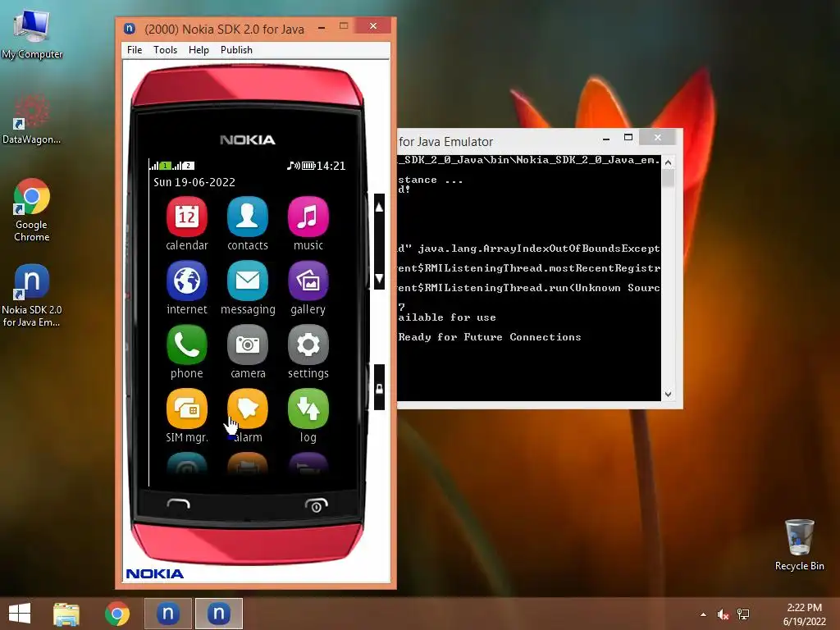Open the Publish menu
The height and width of the screenshot is (630, 840).
236,50
